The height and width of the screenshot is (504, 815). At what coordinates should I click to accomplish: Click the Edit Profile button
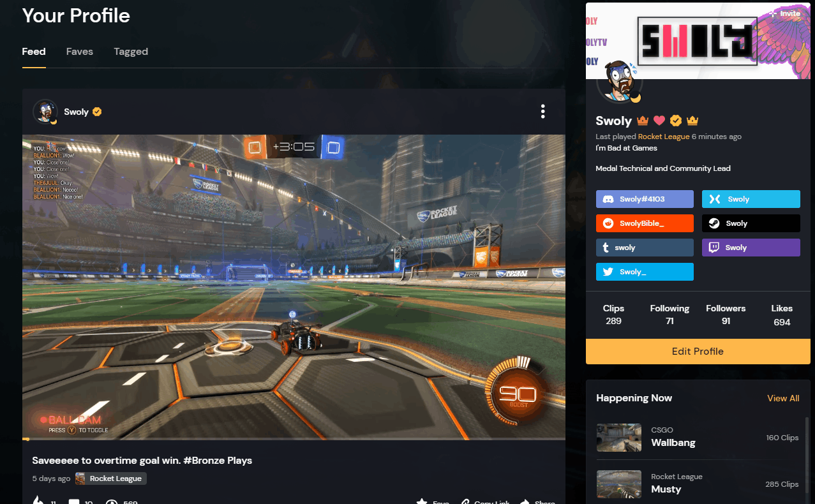[698, 352]
